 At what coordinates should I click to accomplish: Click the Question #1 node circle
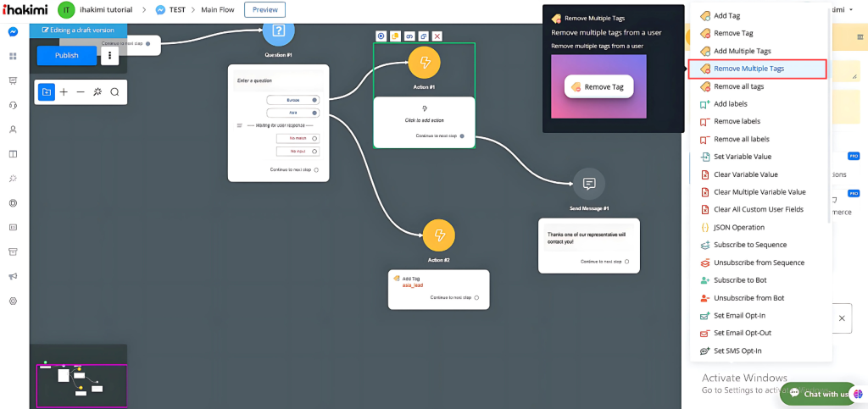pos(278,32)
